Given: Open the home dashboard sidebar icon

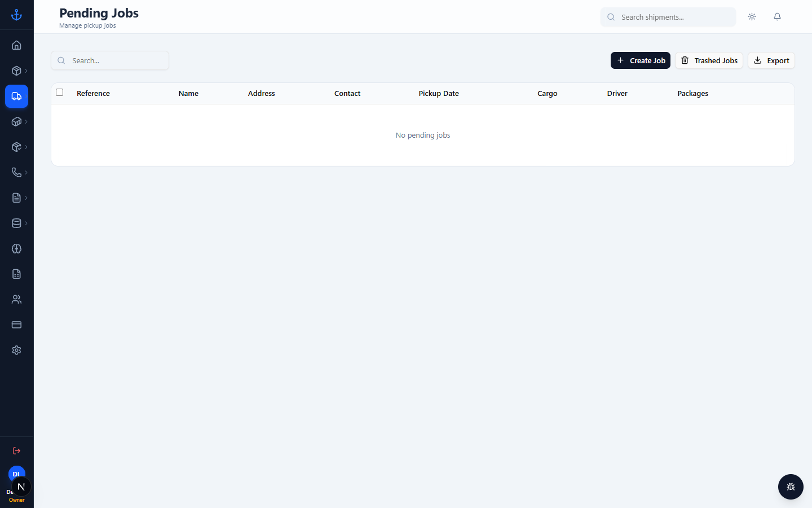Looking at the screenshot, I should tap(16, 45).
